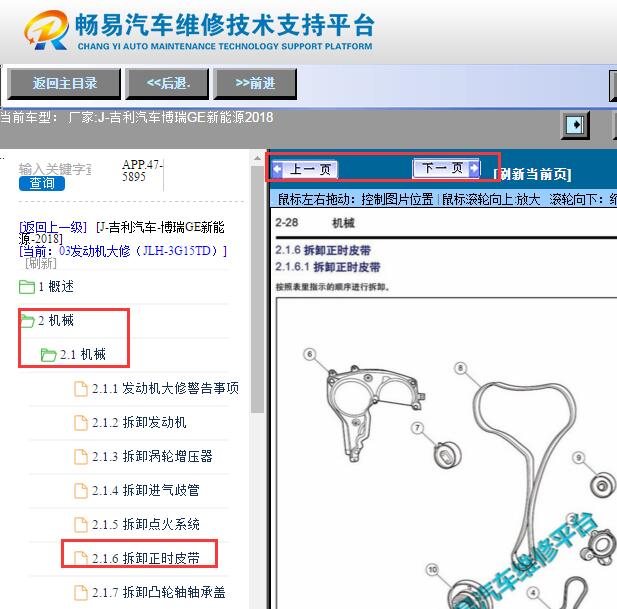Open 2.1.7 拆卸凸轮轴轴承盖 document

(x=159, y=592)
